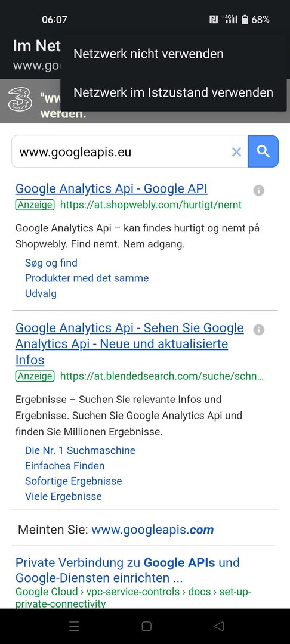Focus the search field containing www.googleapis.eu
The width and height of the screenshot is (290, 644).
[130, 151]
